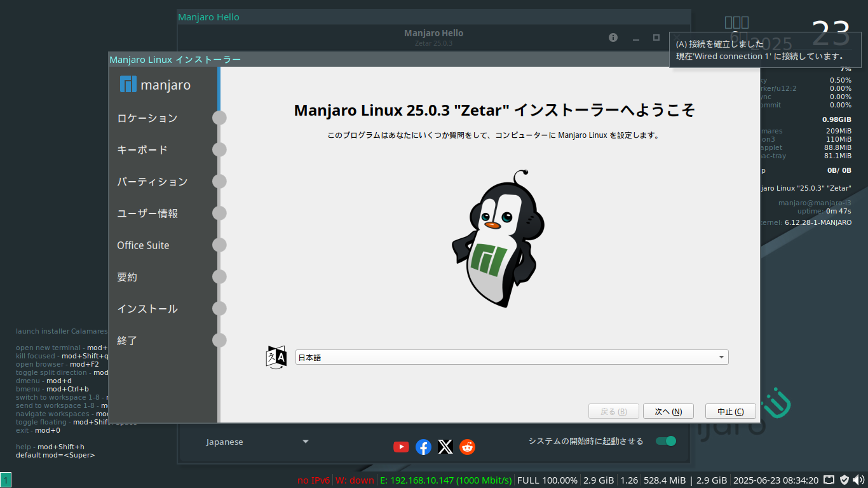868x488 pixels.
Task: Click the About info icon in Manjaro Hello
Action: [613, 37]
